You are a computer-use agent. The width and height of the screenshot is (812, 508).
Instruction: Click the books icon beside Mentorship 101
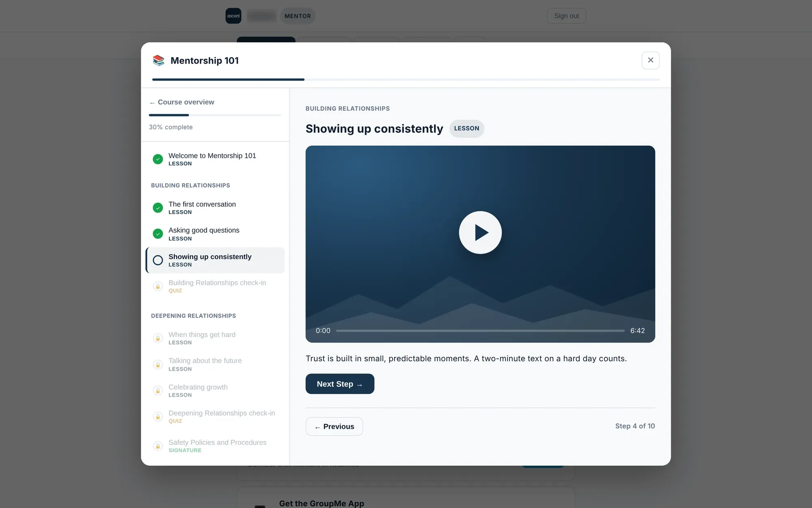point(158,61)
